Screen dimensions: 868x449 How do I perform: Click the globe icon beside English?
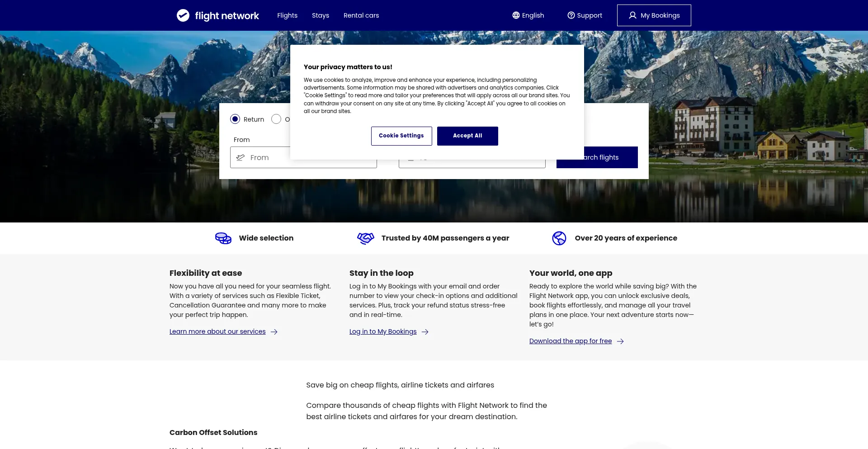(x=516, y=15)
